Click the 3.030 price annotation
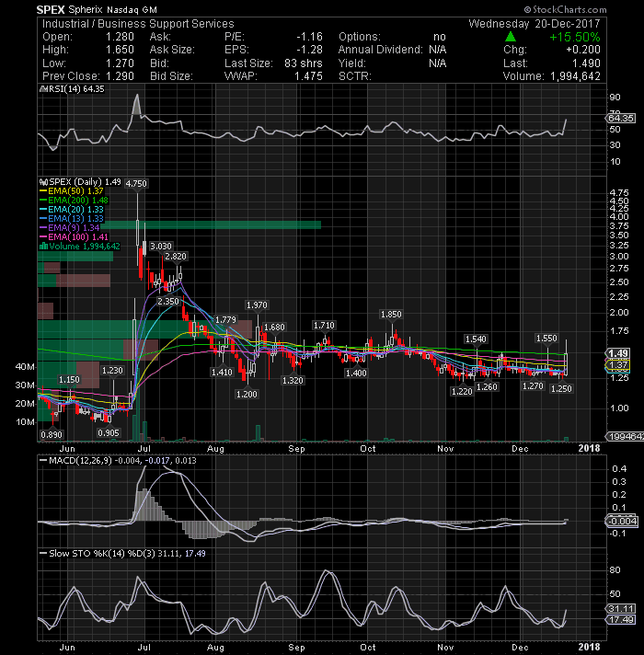This screenshot has height=655, width=644. pos(161,246)
